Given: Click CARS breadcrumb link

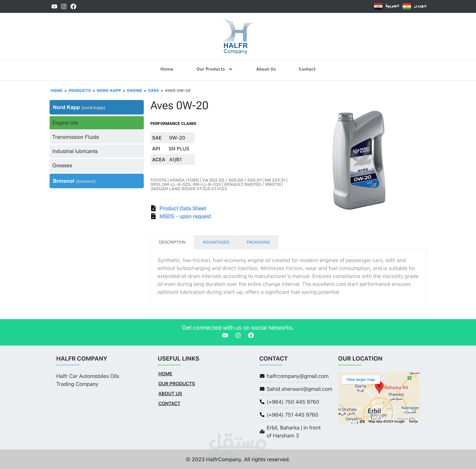Looking at the screenshot, I should (x=154, y=91).
